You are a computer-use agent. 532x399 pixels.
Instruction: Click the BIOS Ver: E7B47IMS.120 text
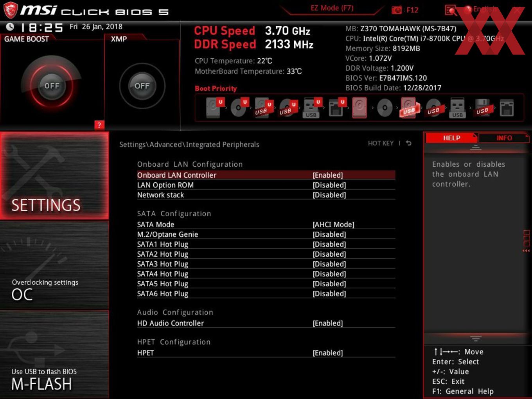[x=386, y=78]
